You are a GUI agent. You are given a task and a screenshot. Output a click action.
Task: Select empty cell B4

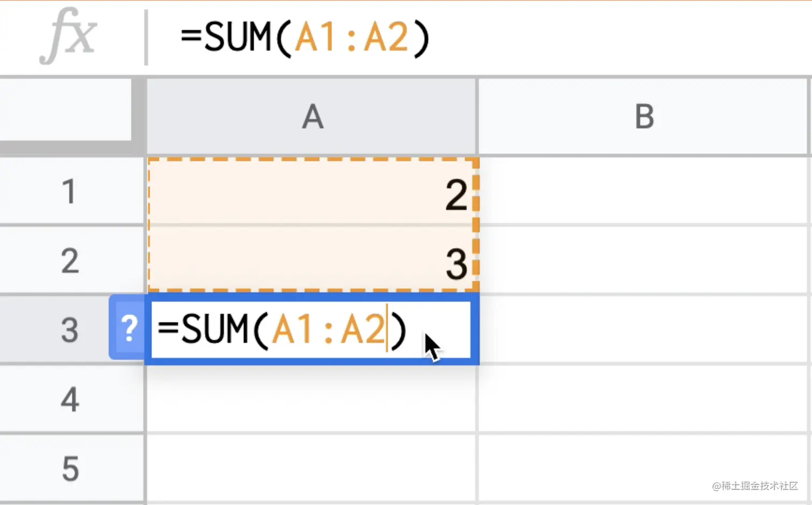click(644, 399)
